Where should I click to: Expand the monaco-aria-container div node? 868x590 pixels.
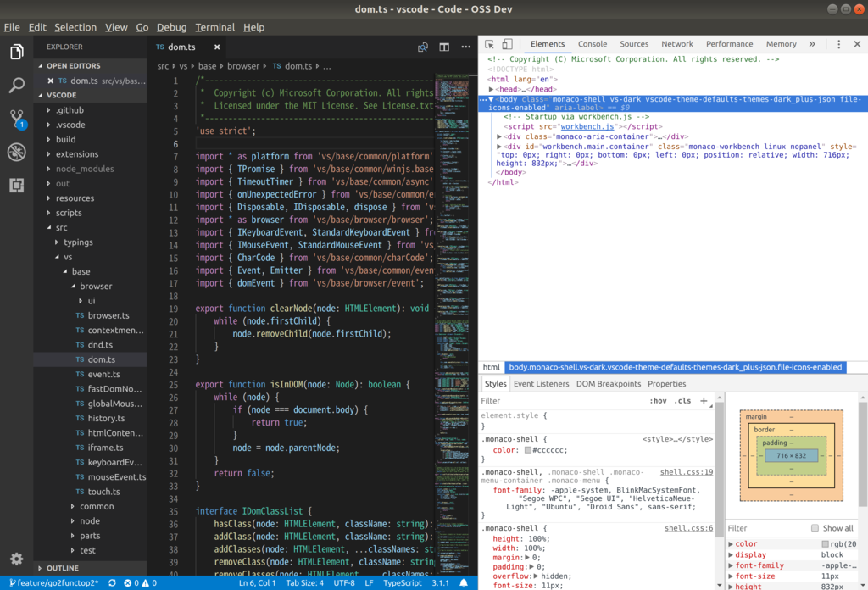[499, 136]
